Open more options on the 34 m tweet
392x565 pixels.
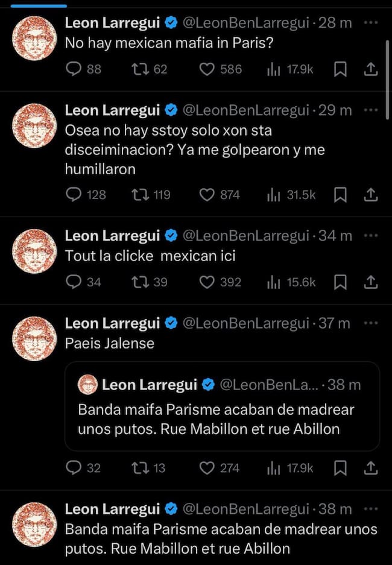[372, 235]
